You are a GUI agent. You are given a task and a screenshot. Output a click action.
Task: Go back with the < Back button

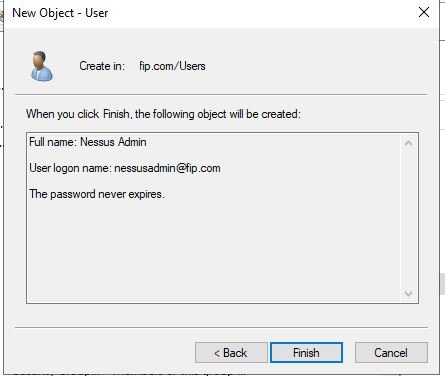pyautogui.click(x=231, y=352)
